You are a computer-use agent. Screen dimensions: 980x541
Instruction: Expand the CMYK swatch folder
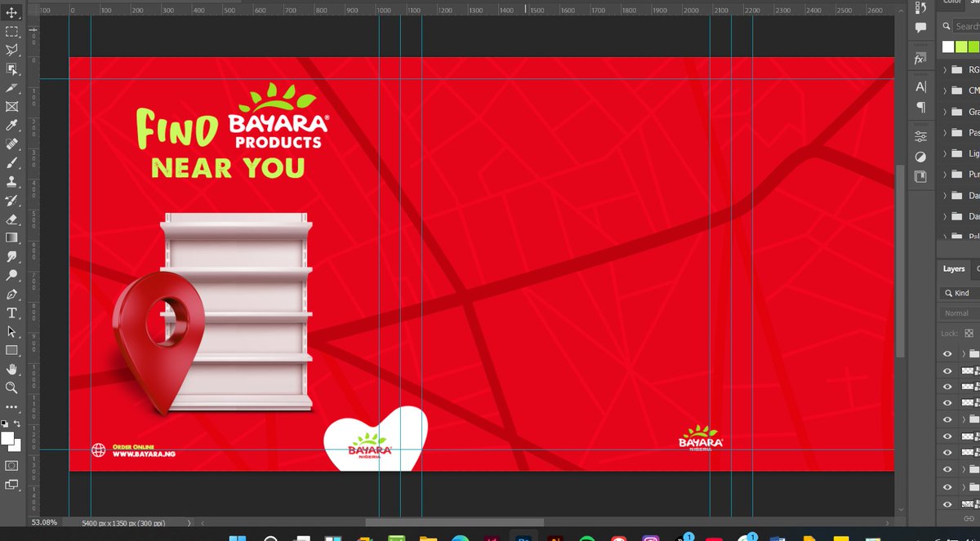946,91
